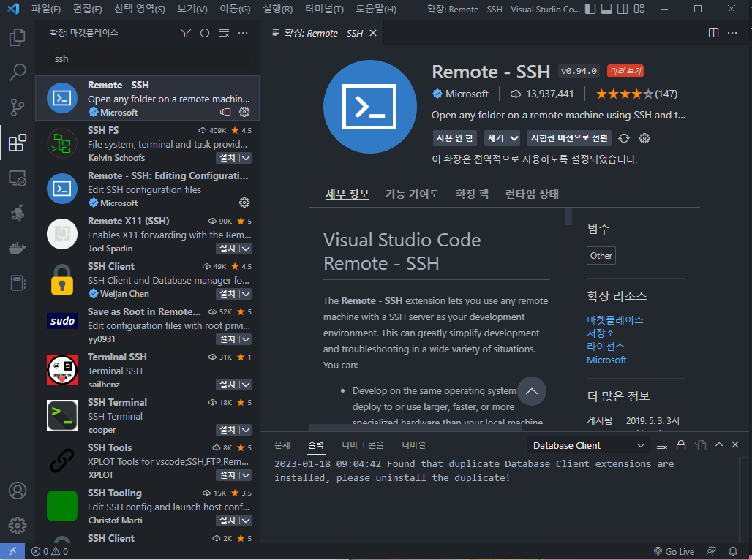752x560 pixels.
Task: Open manage gear next to sync icon in detail page
Action: (x=644, y=138)
